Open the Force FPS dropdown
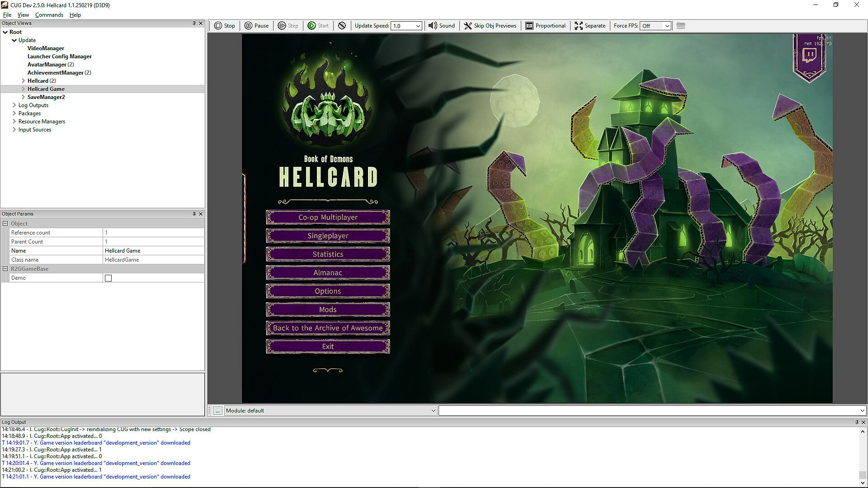The height and width of the screenshot is (488, 868). 667,26
